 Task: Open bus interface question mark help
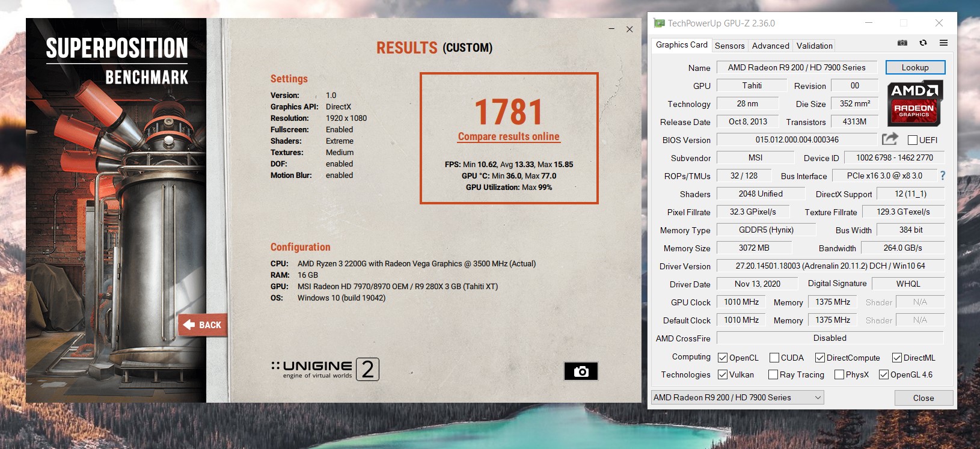pos(942,176)
